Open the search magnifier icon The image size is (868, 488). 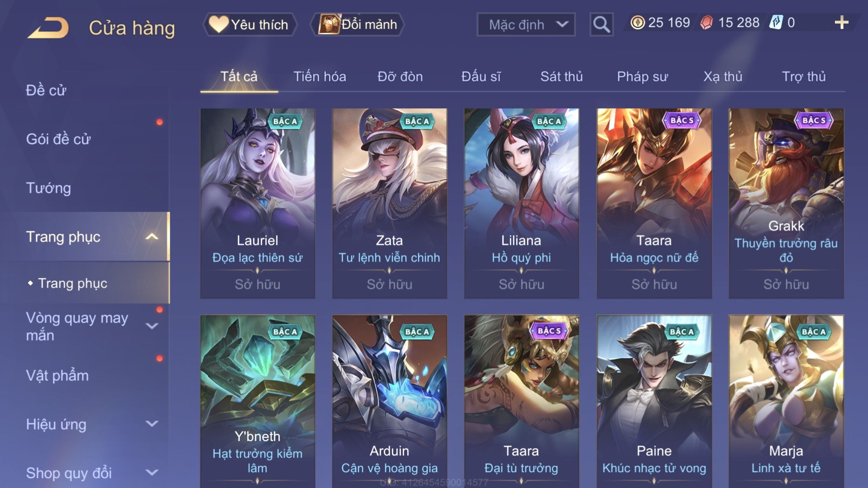[x=601, y=24]
